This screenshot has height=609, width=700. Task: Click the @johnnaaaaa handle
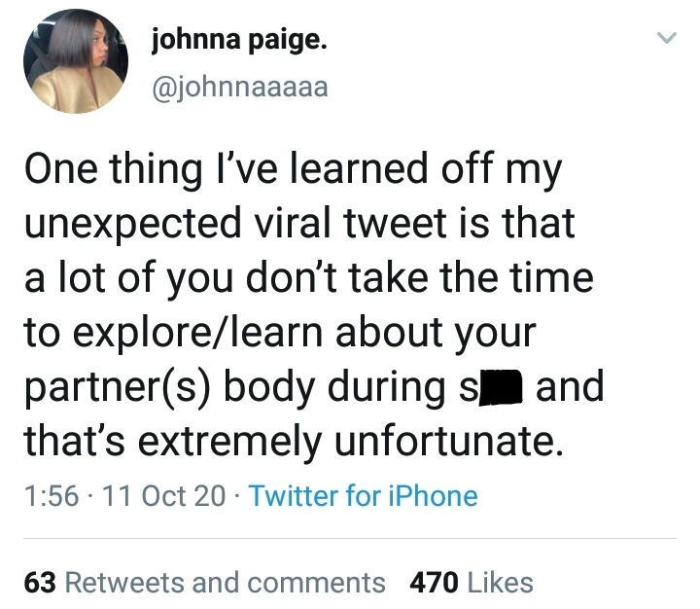coord(240,87)
